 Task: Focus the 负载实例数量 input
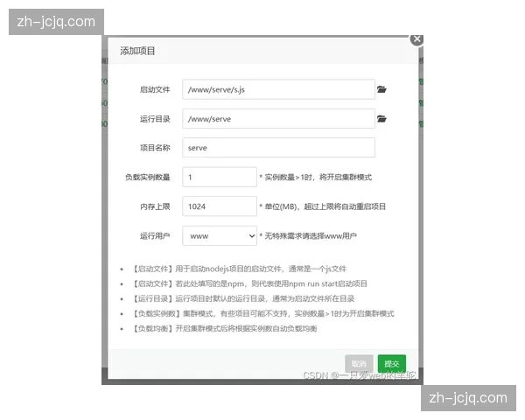(220, 177)
